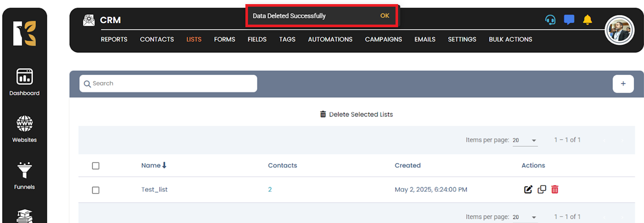The width and height of the screenshot is (644, 223).
Task: Click the plus button to add list
Action: pyautogui.click(x=623, y=84)
